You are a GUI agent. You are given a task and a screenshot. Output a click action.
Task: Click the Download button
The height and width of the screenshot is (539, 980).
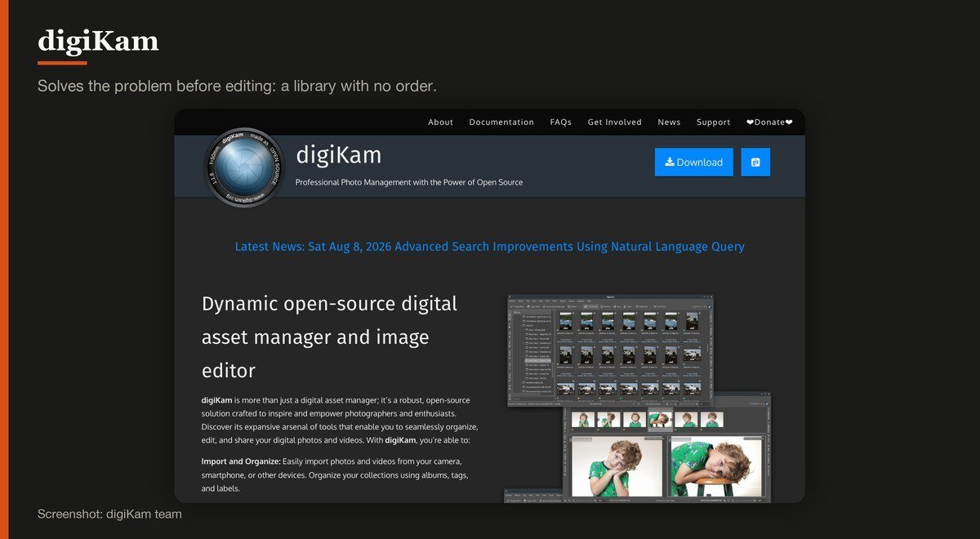[693, 162]
